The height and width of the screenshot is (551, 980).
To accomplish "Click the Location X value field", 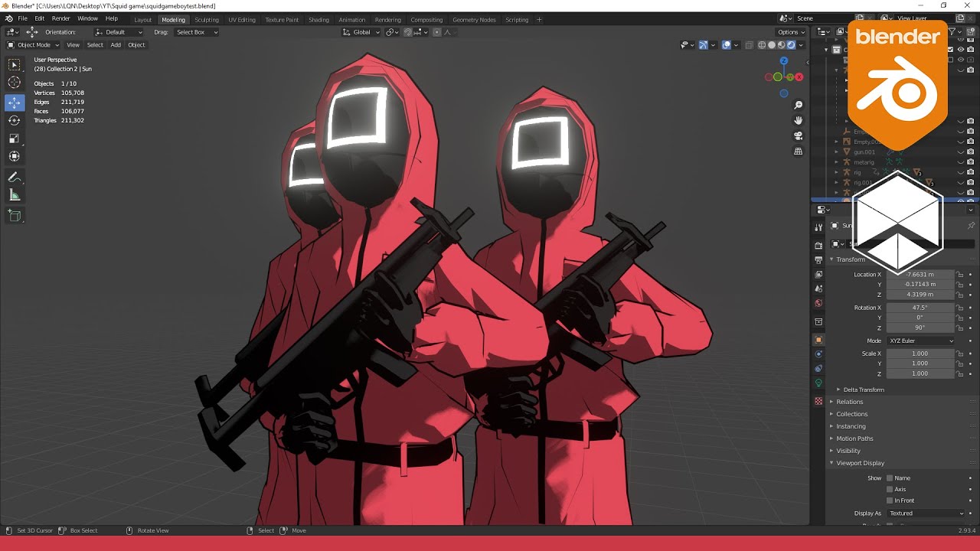I will pyautogui.click(x=920, y=275).
